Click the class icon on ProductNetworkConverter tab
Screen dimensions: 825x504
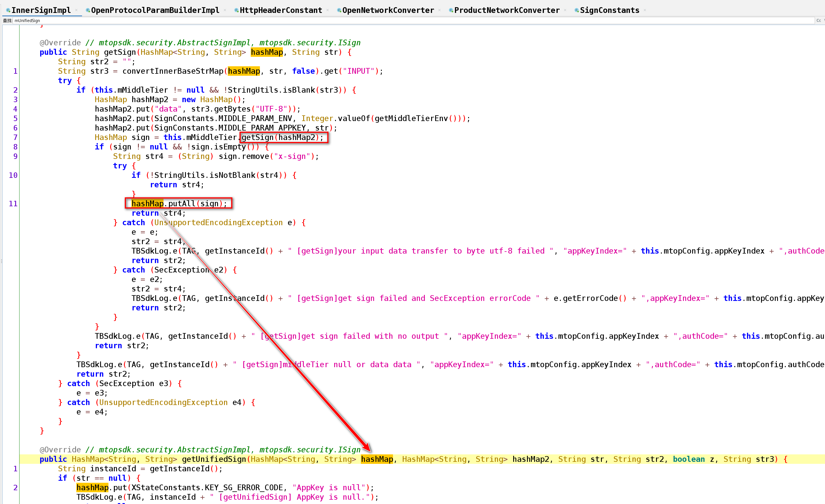[451, 10]
